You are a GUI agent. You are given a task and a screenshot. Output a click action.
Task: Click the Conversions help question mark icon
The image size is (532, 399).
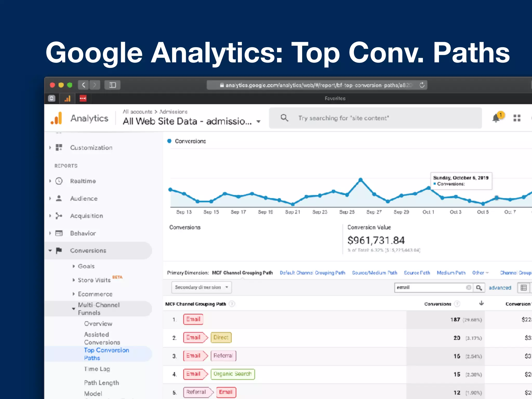tap(457, 304)
